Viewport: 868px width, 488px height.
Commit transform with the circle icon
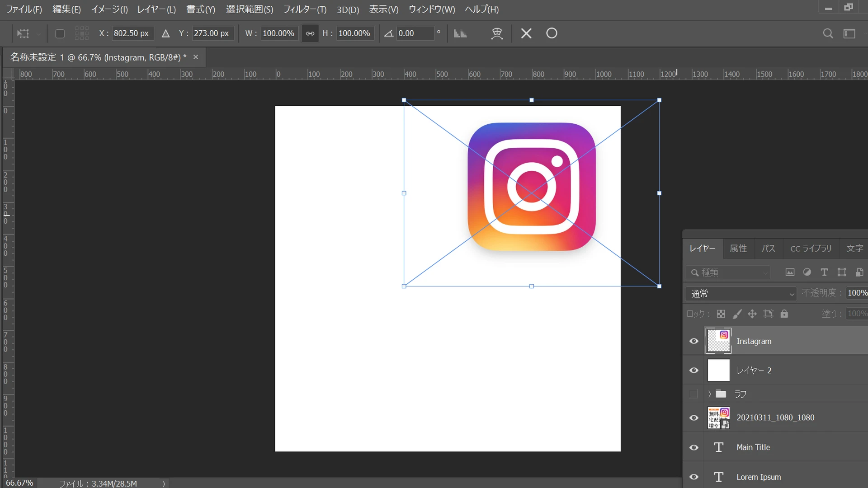[552, 33]
